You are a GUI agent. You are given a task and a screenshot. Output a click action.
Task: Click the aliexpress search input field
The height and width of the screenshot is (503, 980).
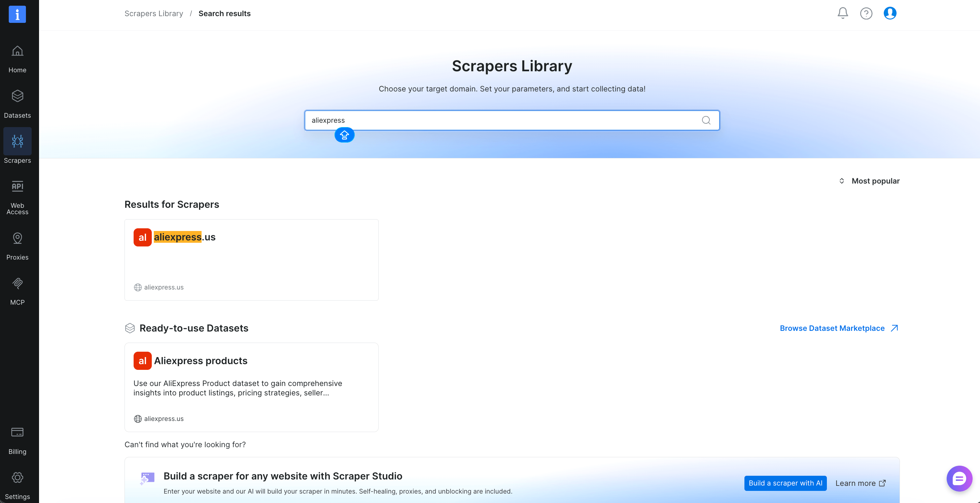pyautogui.click(x=512, y=120)
